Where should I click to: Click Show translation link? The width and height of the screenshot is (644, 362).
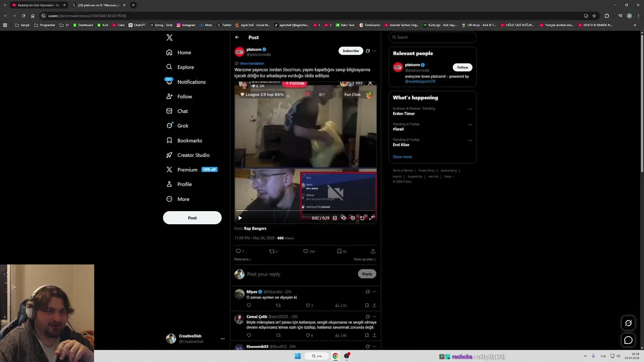tap(252, 63)
